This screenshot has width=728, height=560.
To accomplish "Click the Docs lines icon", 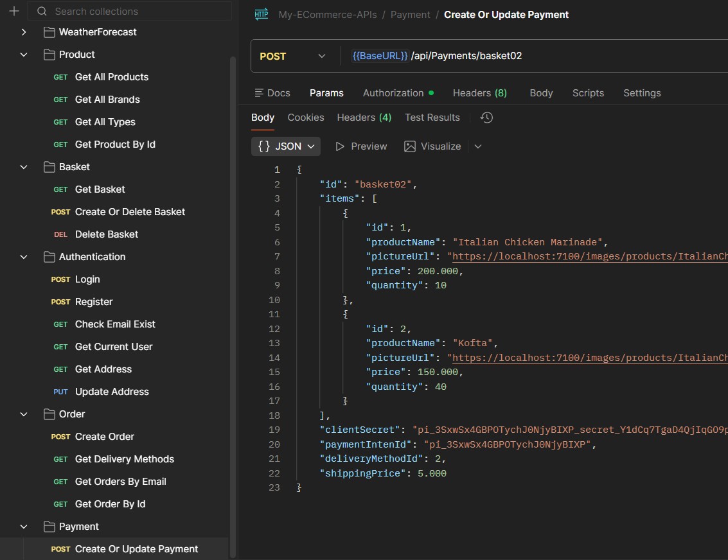I will pyautogui.click(x=259, y=93).
